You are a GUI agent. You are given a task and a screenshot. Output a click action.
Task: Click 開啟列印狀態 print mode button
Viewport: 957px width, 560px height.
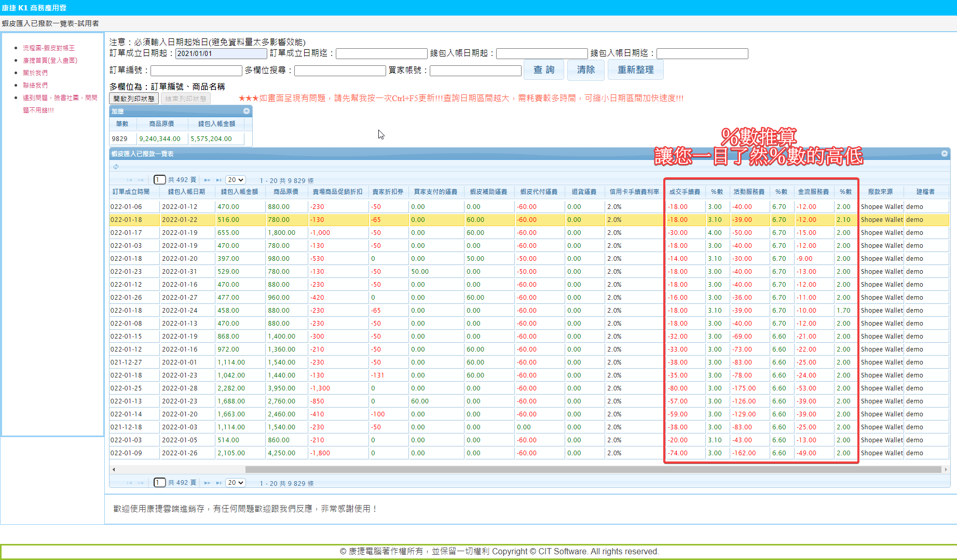click(134, 99)
